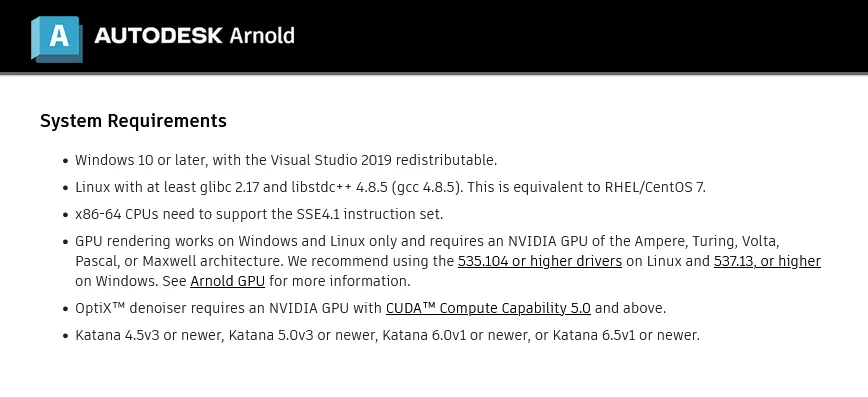The height and width of the screenshot is (397, 868).
Task: Click the blue Autodesk Arnold logo icon
Action: (x=57, y=39)
